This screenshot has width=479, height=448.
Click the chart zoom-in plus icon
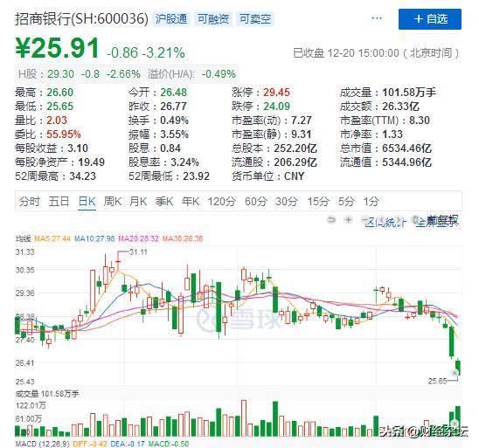(x=348, y=220)
